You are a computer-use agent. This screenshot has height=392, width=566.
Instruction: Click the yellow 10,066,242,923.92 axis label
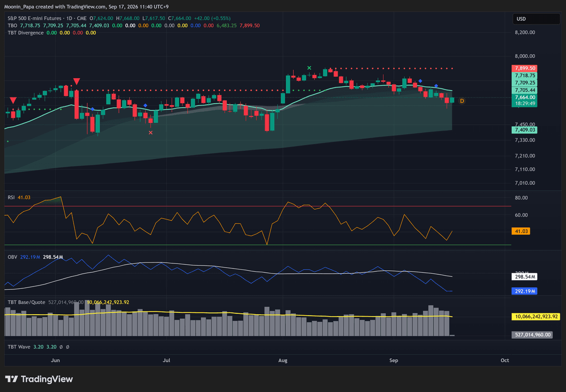[x=536, y=317]
